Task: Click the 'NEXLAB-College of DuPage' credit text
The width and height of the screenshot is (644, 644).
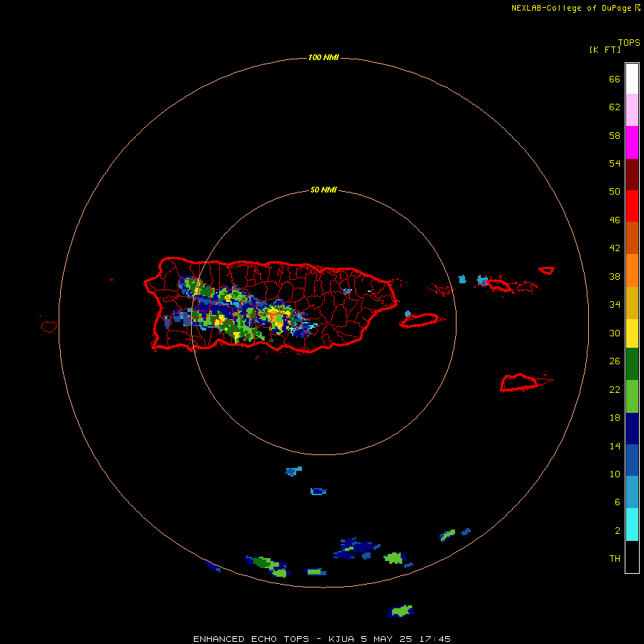Action: 571,8
